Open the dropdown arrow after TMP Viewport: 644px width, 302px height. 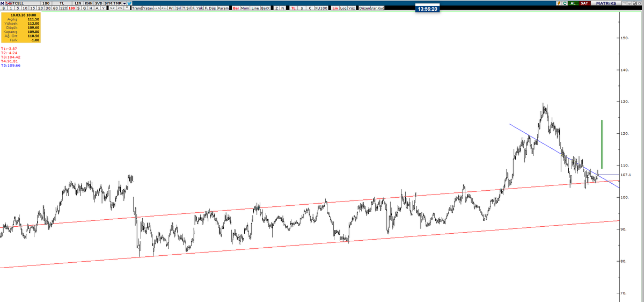pyautogui.click(x=124, y=3)
